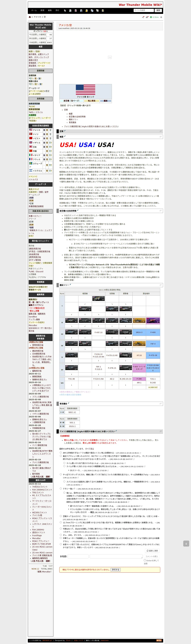Select the radio for comment 12.7mmブローニングに地上目標
191x644 pixels.
(61, 522)
